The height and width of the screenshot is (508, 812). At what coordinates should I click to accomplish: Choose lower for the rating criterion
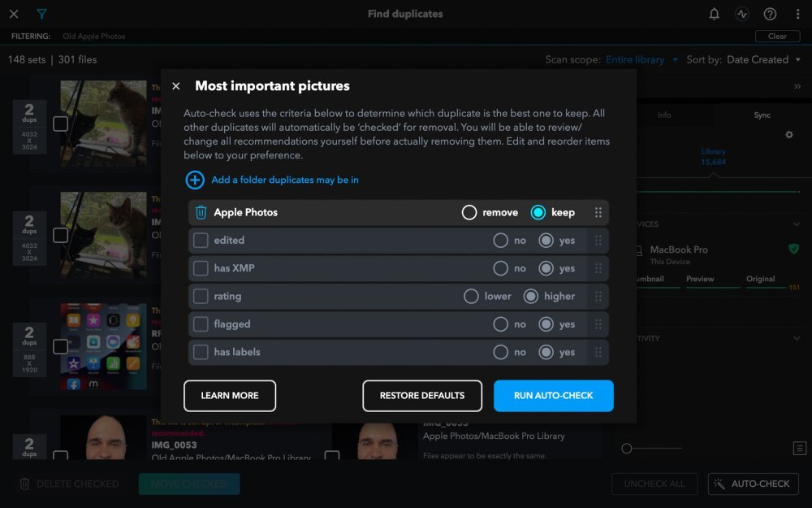click(471, 297)
